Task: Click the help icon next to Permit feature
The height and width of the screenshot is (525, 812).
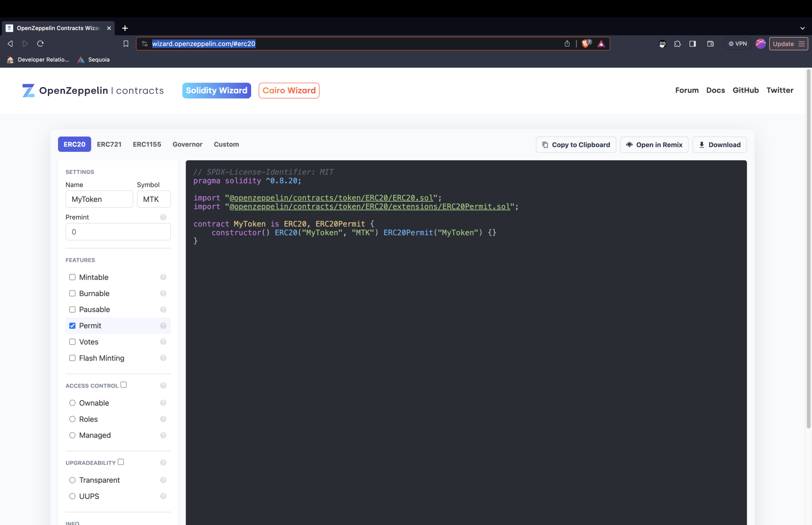Action: (163, 326)
